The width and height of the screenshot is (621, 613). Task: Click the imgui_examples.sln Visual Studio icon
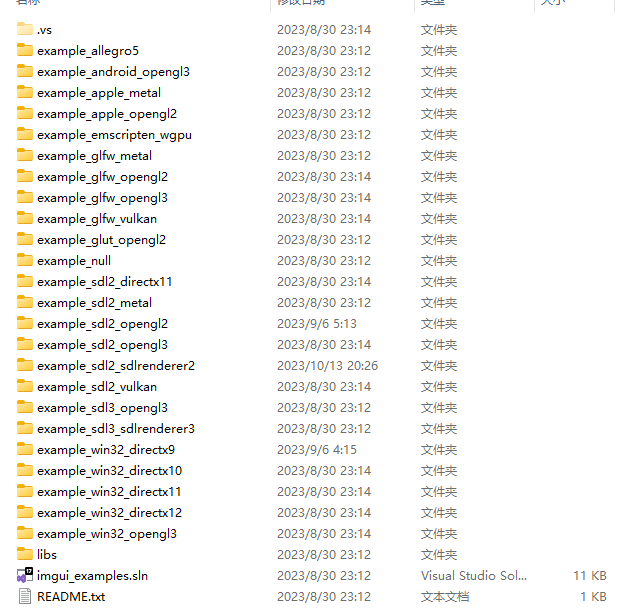pyautogui.click(x=25, y=575)
